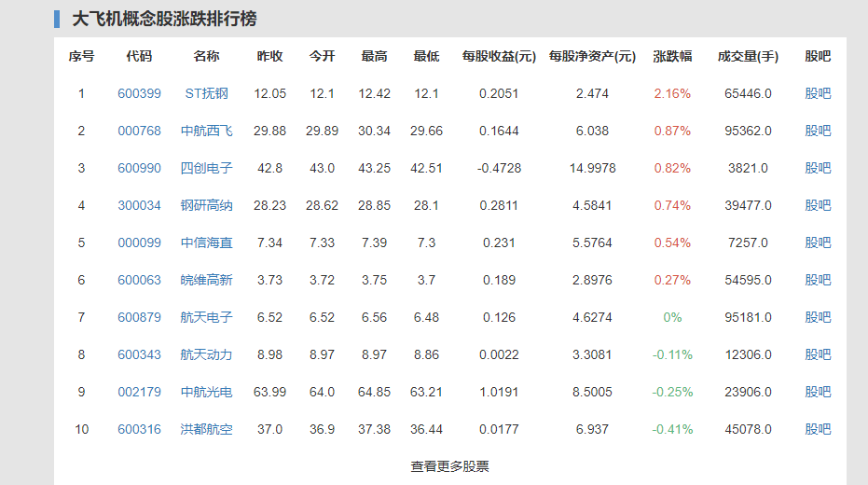Open stock code link 600399

point(139,93)
